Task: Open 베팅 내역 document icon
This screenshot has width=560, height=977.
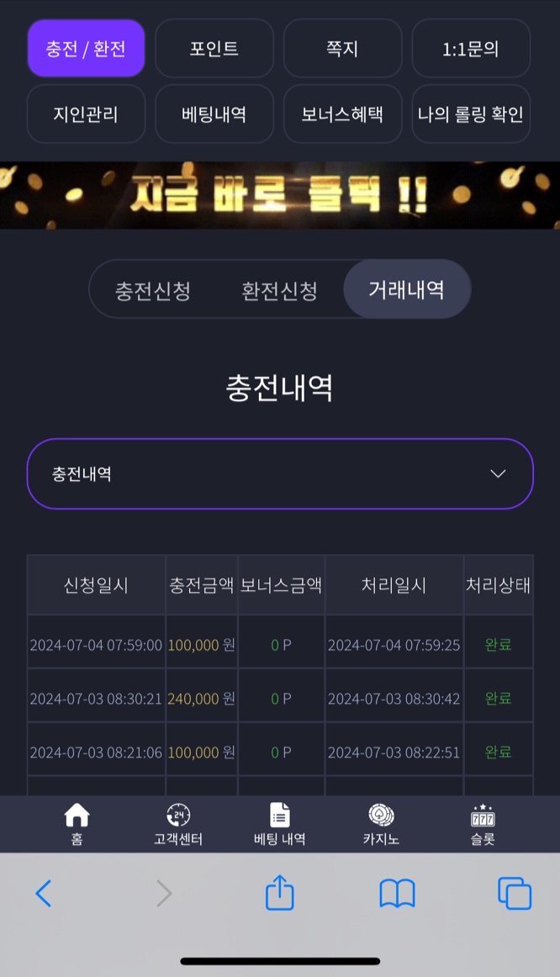Action: click(280, 815)
